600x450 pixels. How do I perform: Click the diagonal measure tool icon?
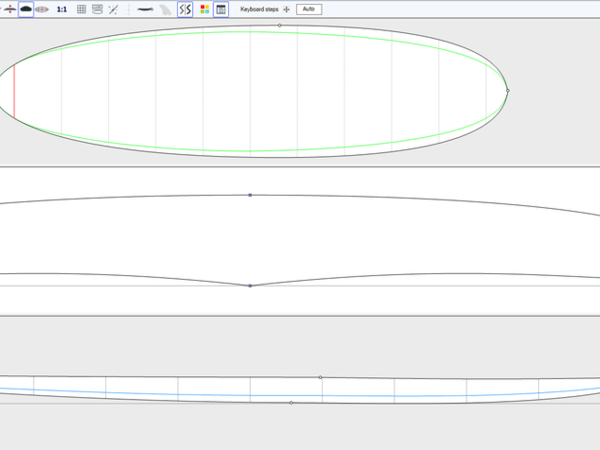coord(113,9)
